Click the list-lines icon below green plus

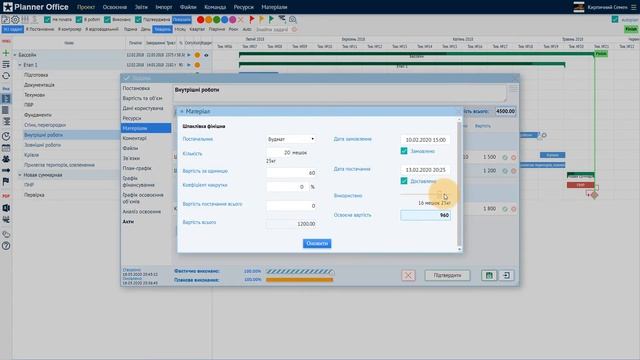(x=6, y=64)
